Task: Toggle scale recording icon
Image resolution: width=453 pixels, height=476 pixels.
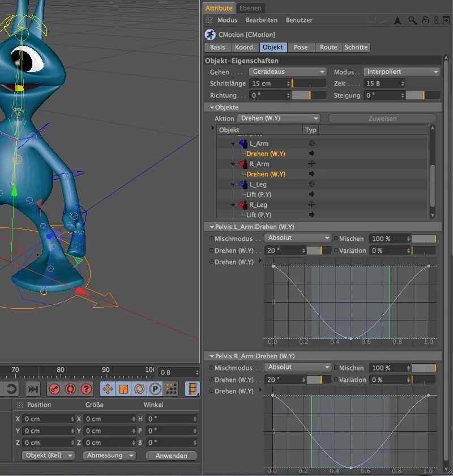Action: [x=122, y=388]
